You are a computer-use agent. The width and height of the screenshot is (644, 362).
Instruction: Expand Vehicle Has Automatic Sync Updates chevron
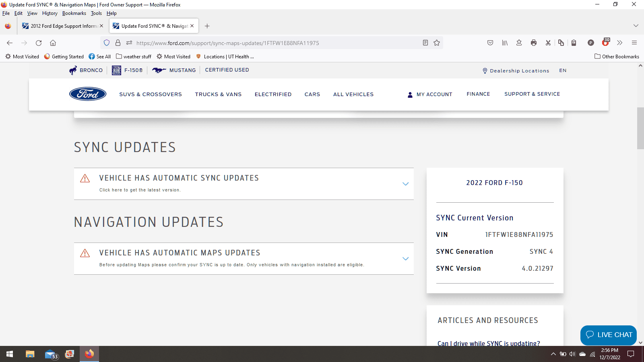405,184
